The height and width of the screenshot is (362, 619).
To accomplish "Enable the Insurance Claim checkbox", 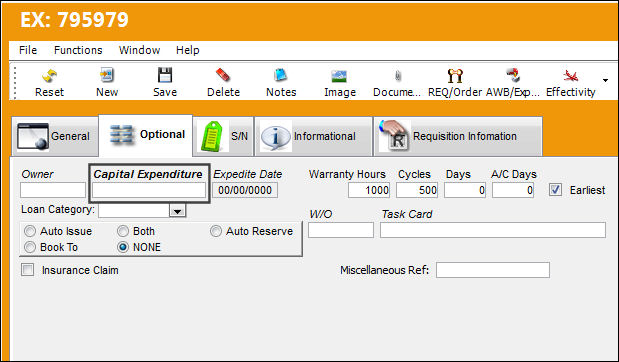I will tap(27, 270).
